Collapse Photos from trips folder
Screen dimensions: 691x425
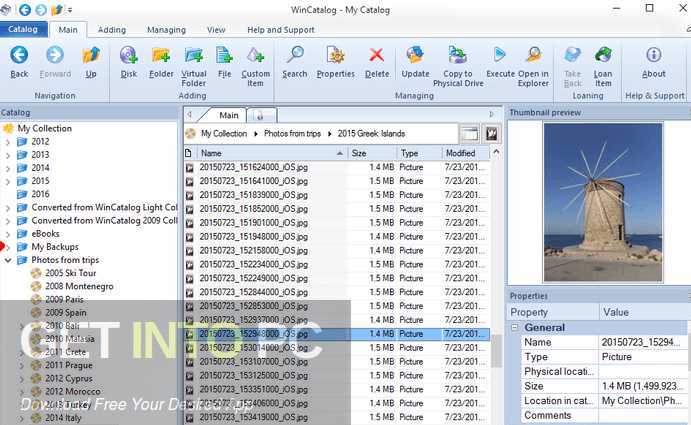point(8,260)
